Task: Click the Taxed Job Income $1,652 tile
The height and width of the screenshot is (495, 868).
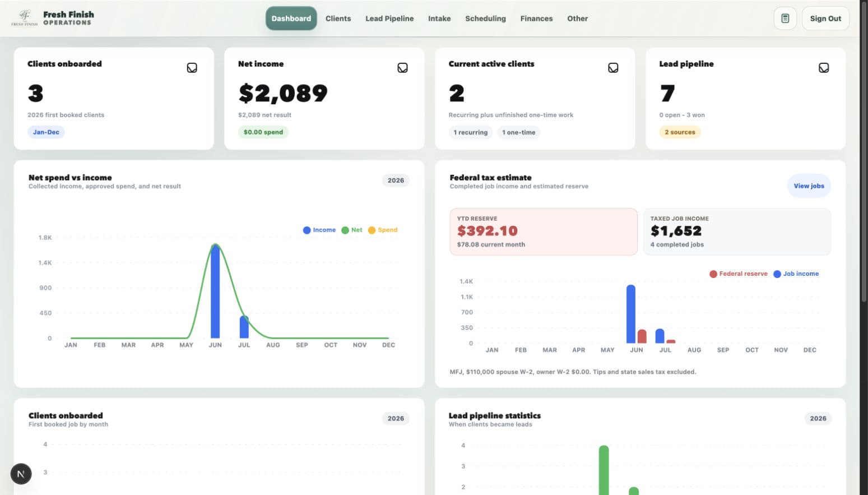Action: [737, 232]
